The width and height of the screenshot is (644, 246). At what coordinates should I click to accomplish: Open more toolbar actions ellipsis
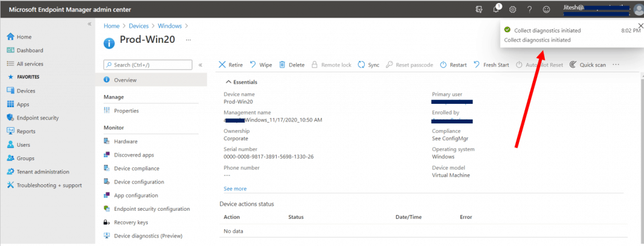(616, 65)
